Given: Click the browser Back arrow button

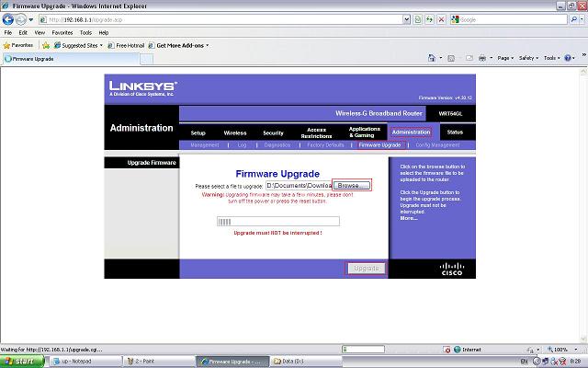Looking at the screenshot, I should click(x=8, y=18).
